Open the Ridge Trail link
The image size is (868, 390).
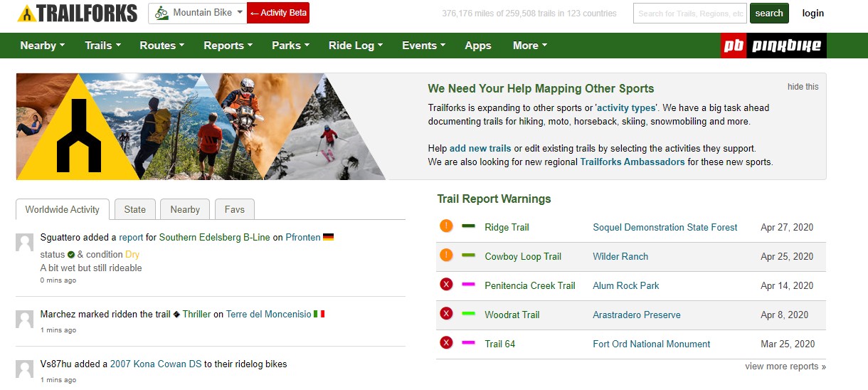point(507,228)
